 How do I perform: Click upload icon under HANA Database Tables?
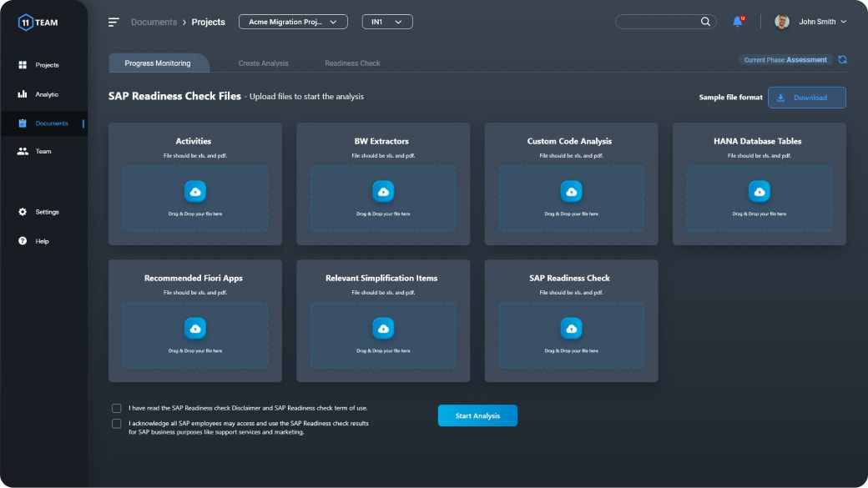(759, 192)
